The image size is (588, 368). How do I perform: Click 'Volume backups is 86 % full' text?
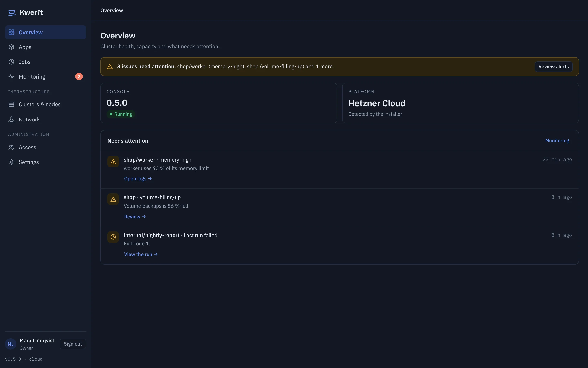[156, 206]
